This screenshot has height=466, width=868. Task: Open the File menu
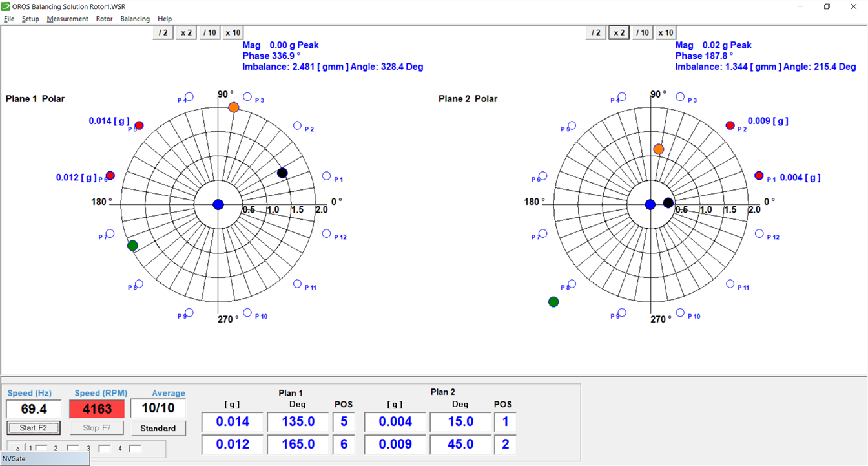[x=9, y=19]
